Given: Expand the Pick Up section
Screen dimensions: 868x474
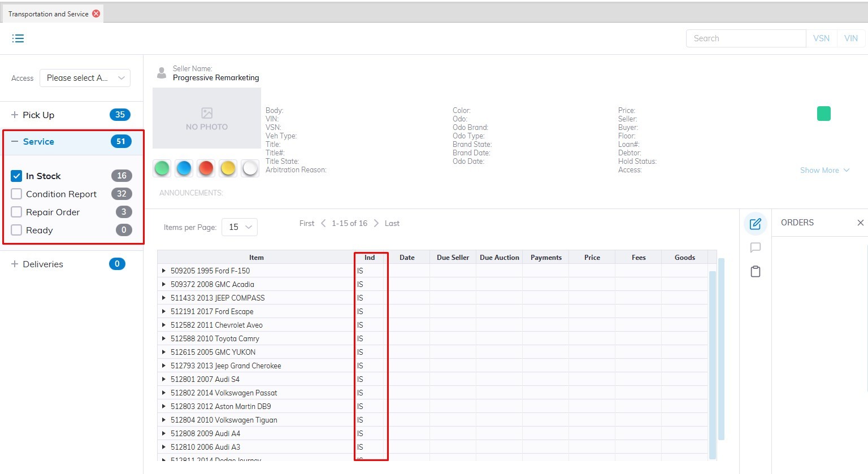Looking at the screenshot, I should click(x=15, y=115).
